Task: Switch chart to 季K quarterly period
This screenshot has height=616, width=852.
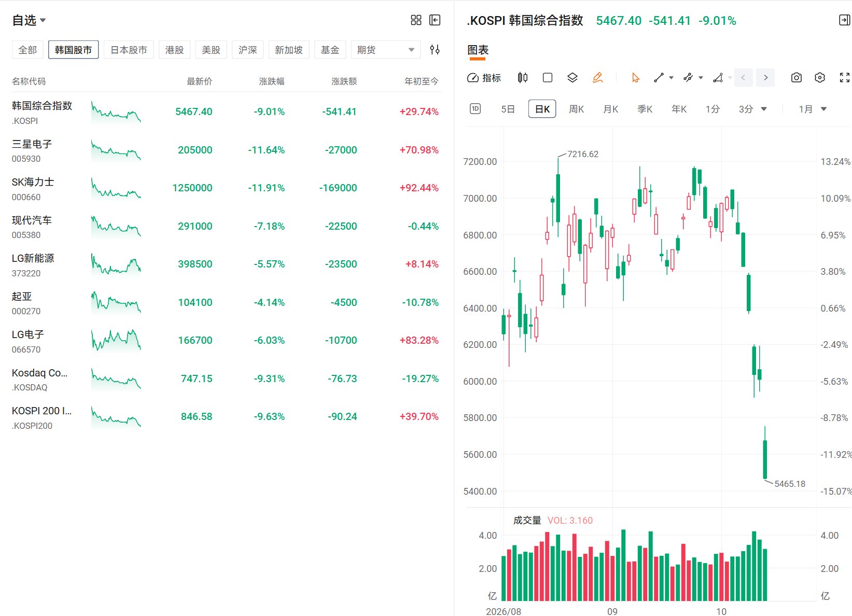Action: (x=645, y=109)
